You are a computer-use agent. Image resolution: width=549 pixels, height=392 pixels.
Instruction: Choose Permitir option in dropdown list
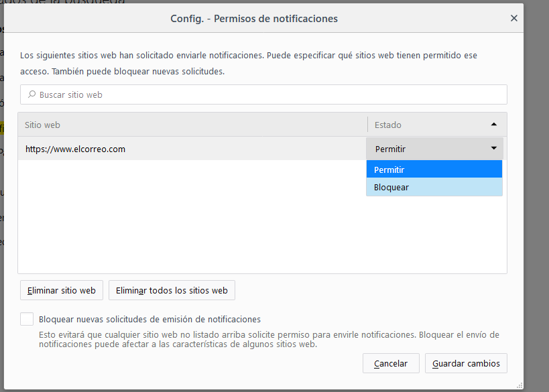point(434,170)
